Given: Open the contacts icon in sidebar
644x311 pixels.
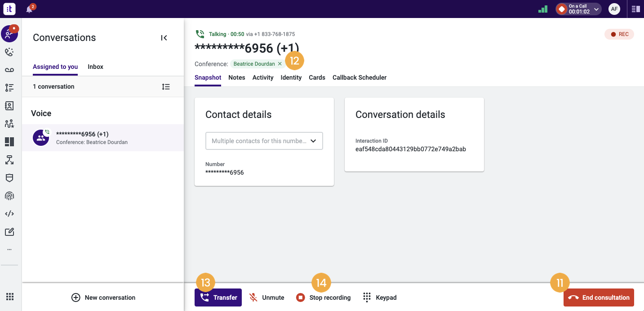Looking at the screenshot, I should [x=9, y=106].
